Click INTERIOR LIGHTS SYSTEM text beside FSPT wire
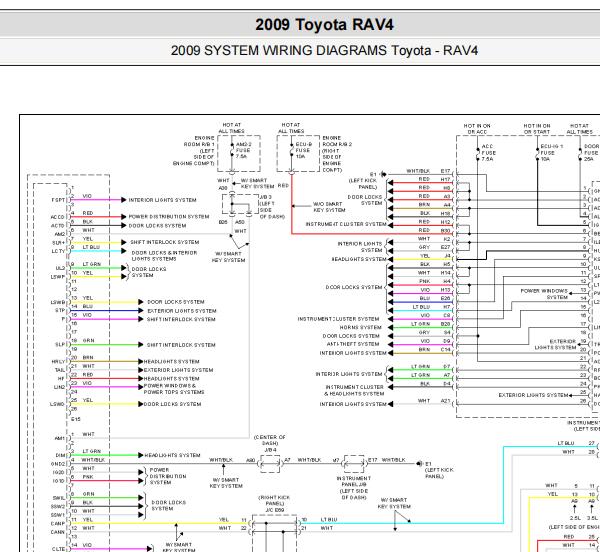 click(162, 200)
